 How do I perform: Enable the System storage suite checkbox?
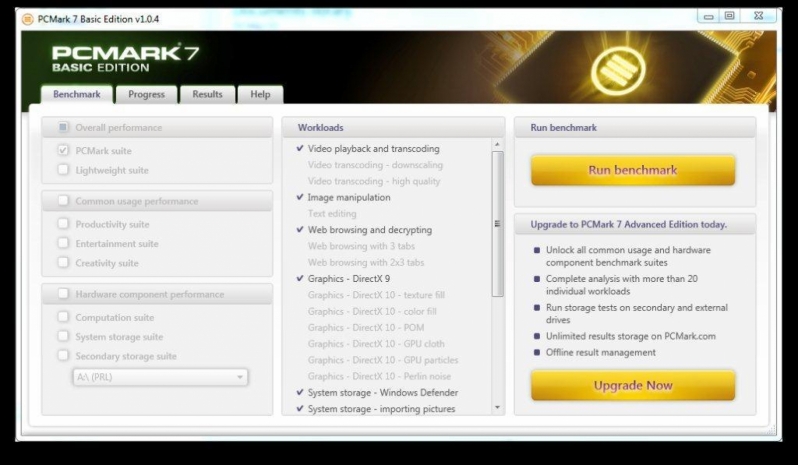tap(63, 336)
